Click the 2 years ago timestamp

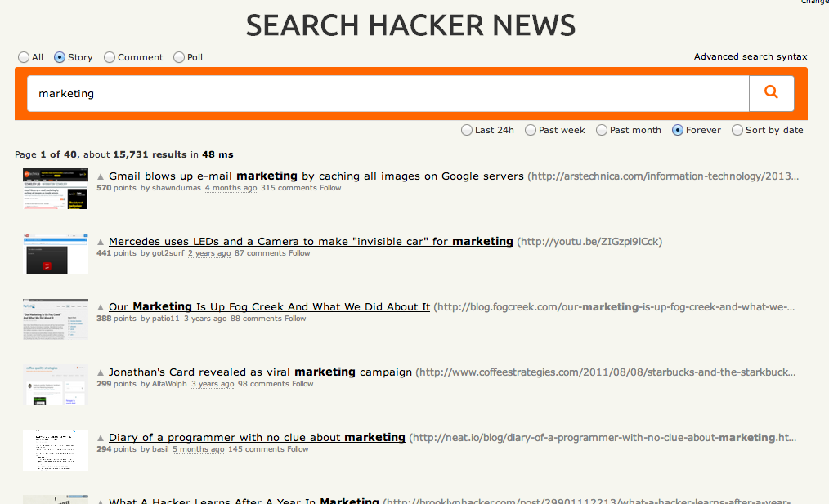pos(209,253)
